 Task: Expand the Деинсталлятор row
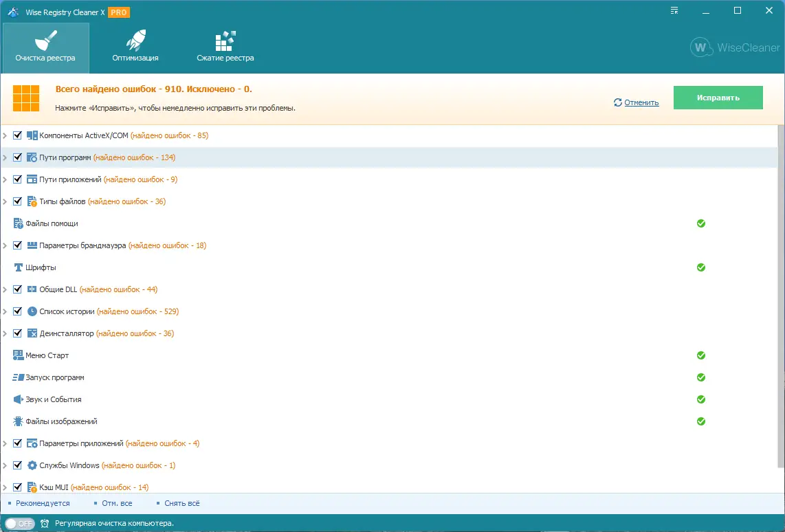pyautogui.click(x=5, y=334)
